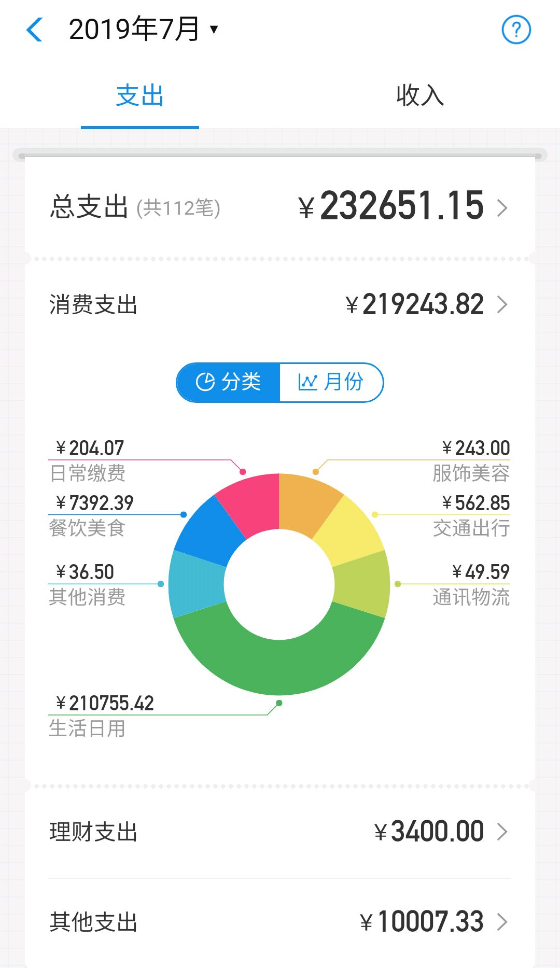Open the 消费支出 row label

tap(93, 304)
